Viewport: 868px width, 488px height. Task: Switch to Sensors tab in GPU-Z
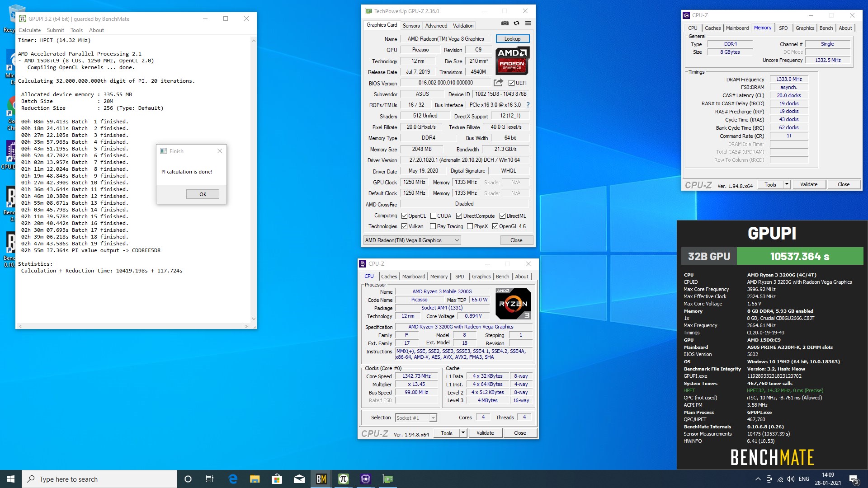tap(411, 26)
